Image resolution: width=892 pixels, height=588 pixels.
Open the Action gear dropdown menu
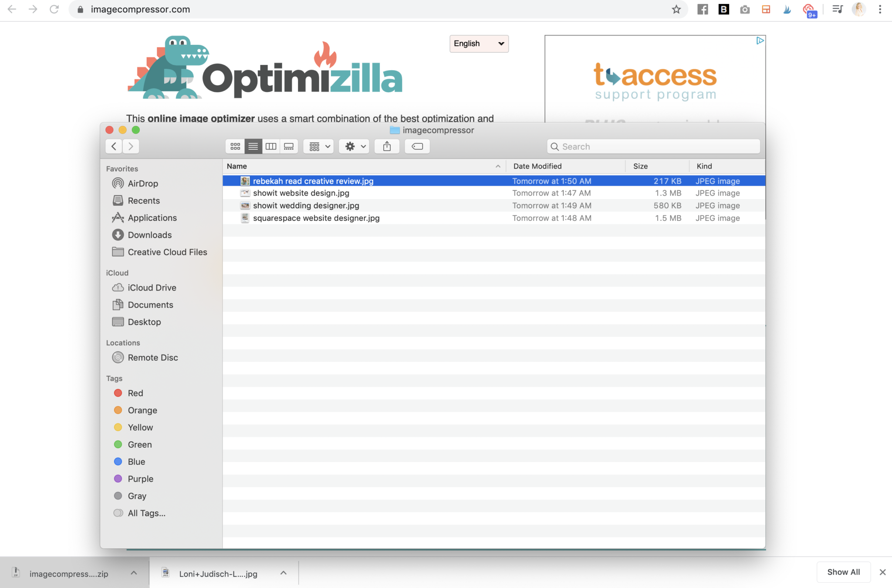pyautogui.click(x=355, y=146)
